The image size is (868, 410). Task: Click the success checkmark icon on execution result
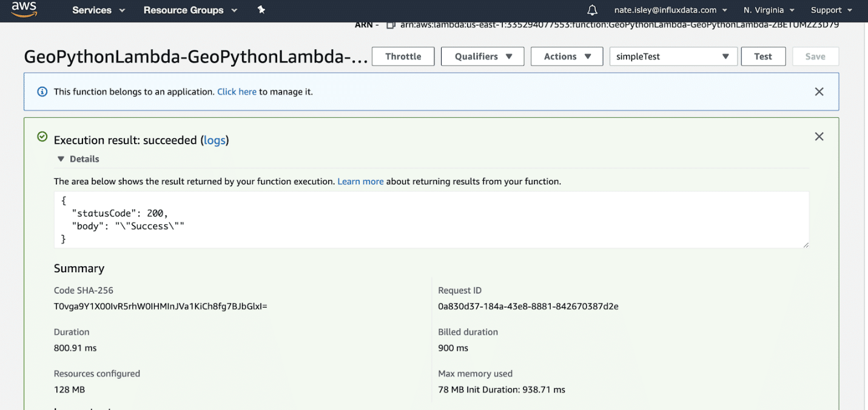click(42, 136)
